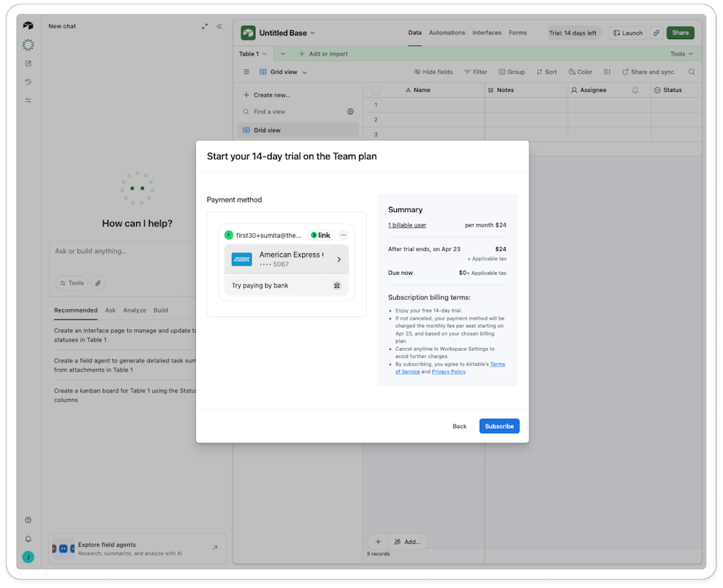Screen dimensions: 723x588
Task: Open view list settings gear icon
Action: coord(351,111)
